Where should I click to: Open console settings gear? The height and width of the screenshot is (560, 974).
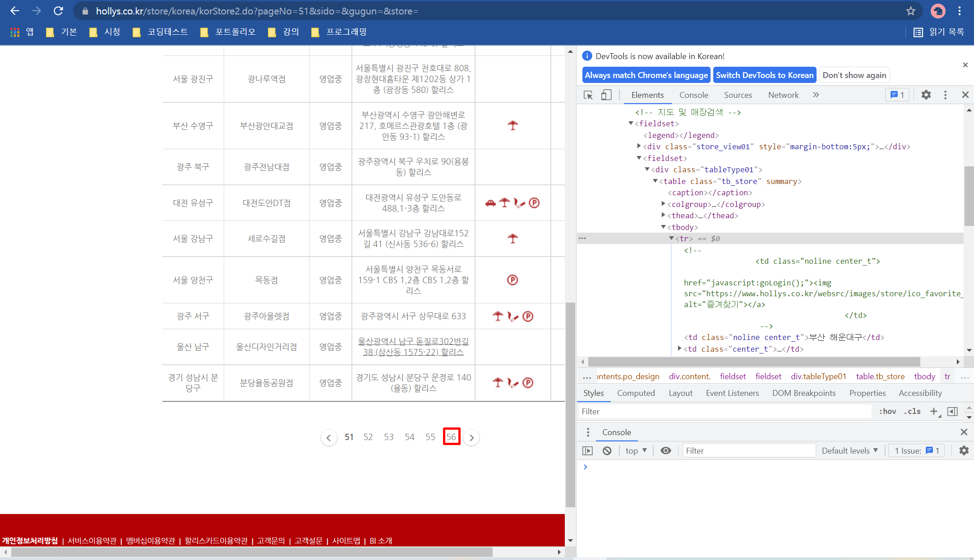[x=964, y=450]
